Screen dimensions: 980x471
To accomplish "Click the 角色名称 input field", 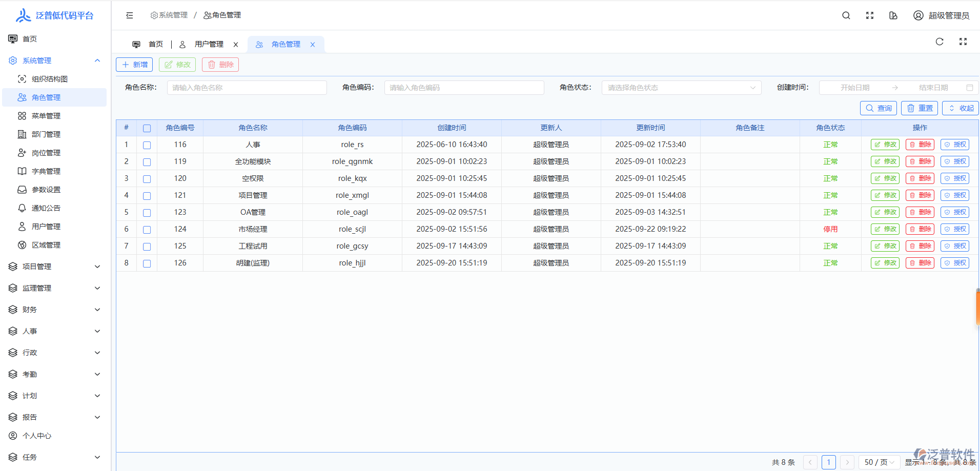I will pos(247,88).
